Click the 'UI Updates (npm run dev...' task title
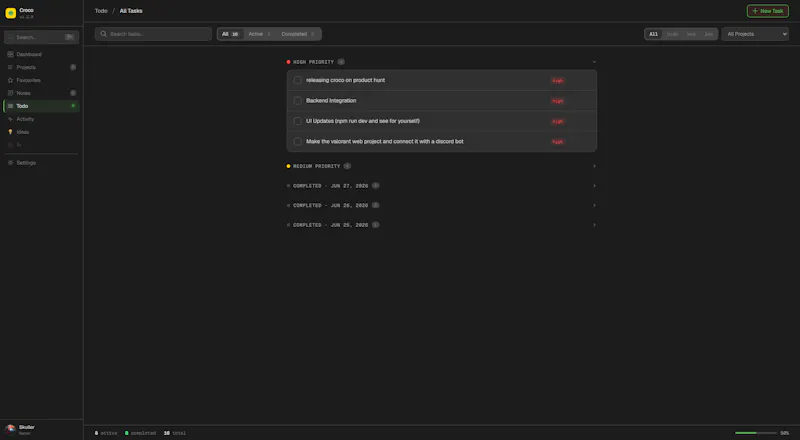Image resolution: width=800 pixels, height=440 pixels. pyautogui.click(x=363, y=121)
